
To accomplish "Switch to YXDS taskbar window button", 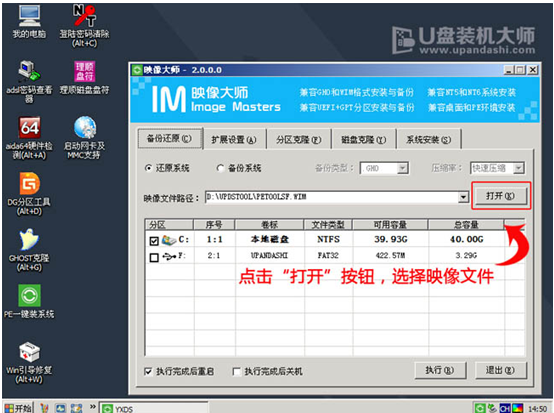I will [153, 408].
